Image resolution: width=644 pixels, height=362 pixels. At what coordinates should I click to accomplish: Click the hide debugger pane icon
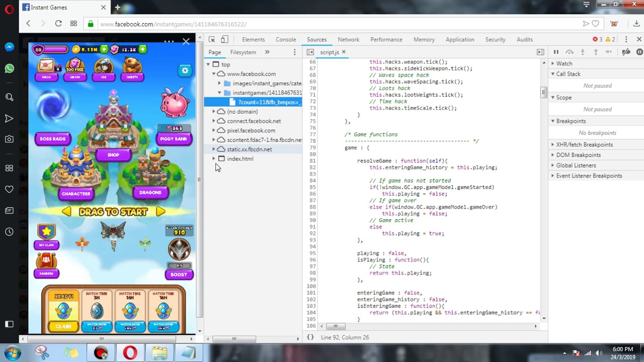point(540,52)
